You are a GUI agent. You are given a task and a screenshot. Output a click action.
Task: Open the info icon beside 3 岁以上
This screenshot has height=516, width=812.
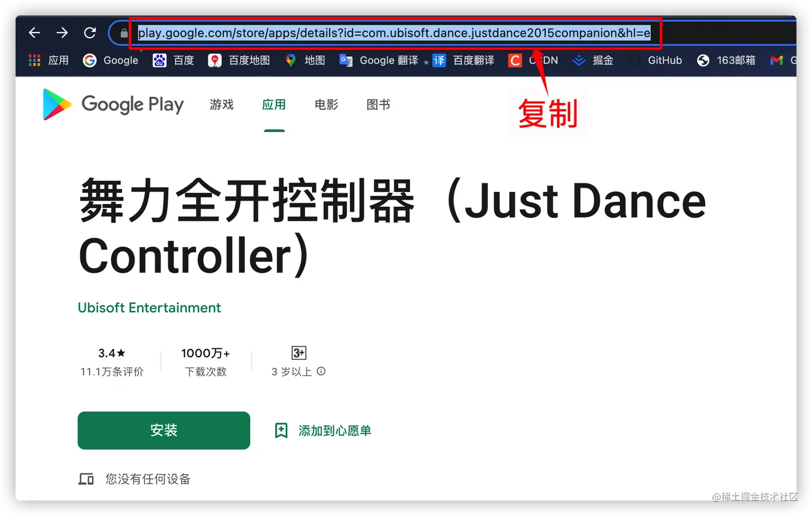321,371
